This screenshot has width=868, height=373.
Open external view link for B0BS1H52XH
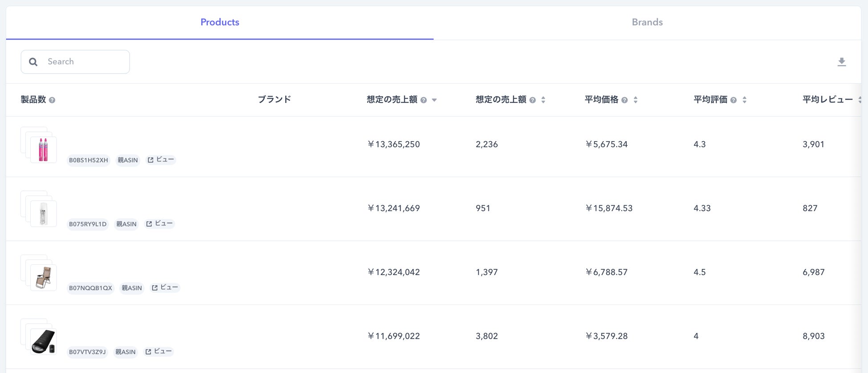(x=161, y=160)
